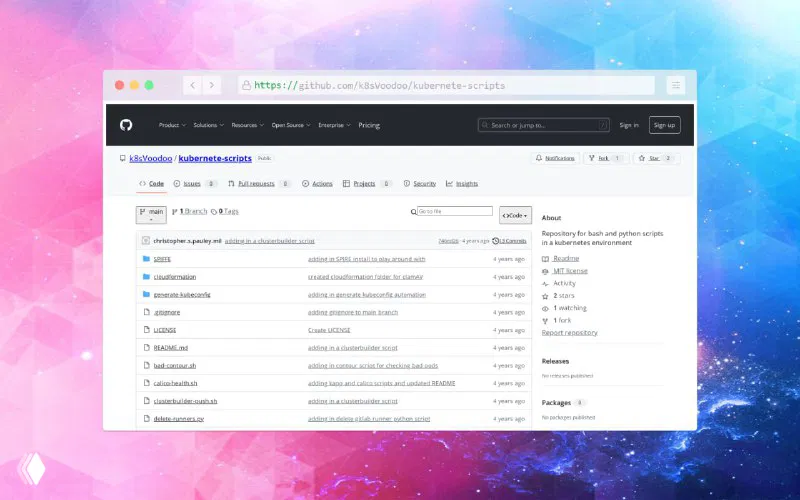Open commit 'created cloudformation folder for clamAV'
This screenshot has height=500, width=800.
[x=365, y=277]
